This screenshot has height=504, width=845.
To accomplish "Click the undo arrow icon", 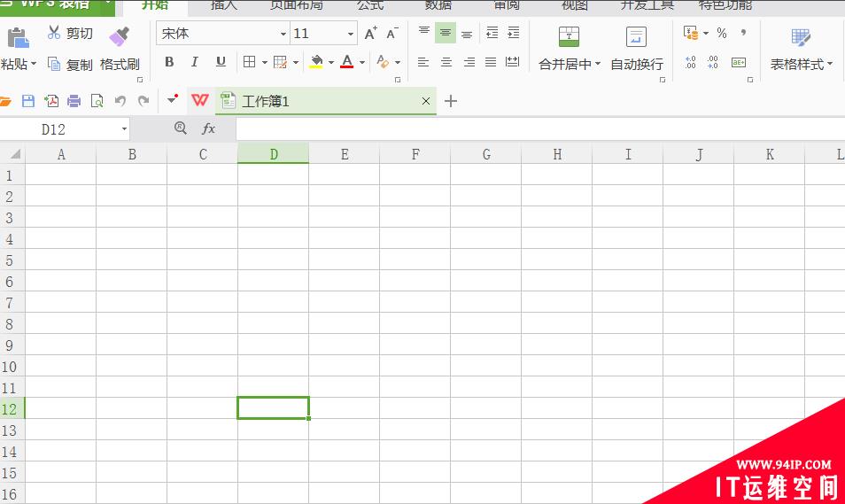I will point(120,101).
